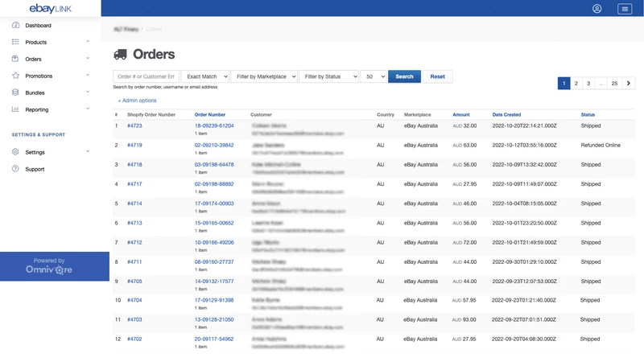
Task: Open order number 14-09132-17577
Action: [214, 281]
